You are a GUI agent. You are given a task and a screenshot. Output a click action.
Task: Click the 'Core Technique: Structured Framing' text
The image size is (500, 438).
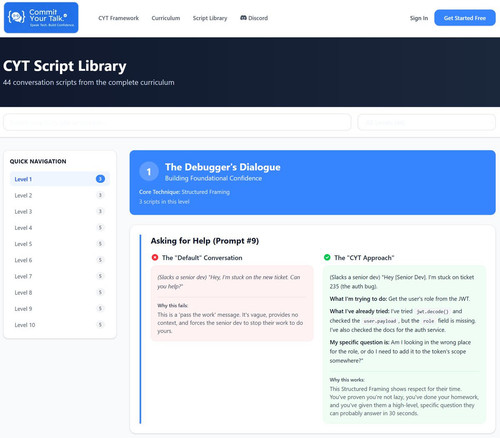pos(184,192)
